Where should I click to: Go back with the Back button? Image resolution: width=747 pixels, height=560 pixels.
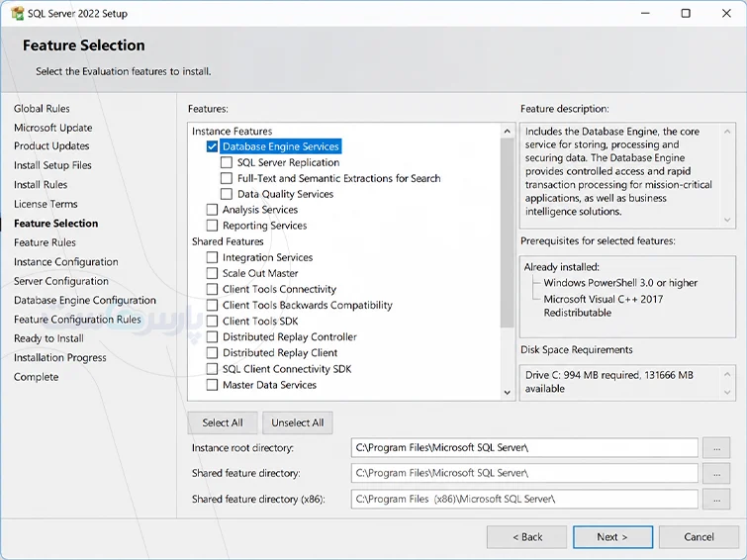[x=527, y=537]
